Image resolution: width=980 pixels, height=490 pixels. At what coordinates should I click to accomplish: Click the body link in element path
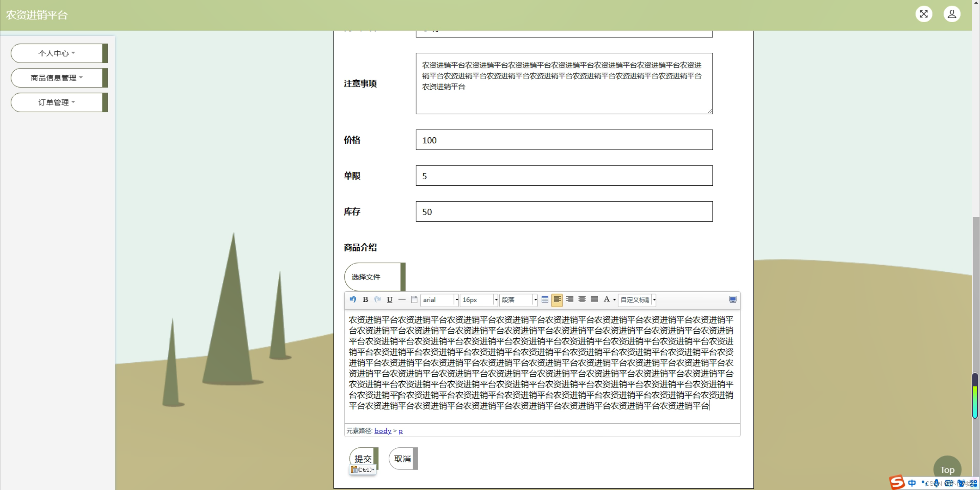pyautogui.click(x=383, y=430)
